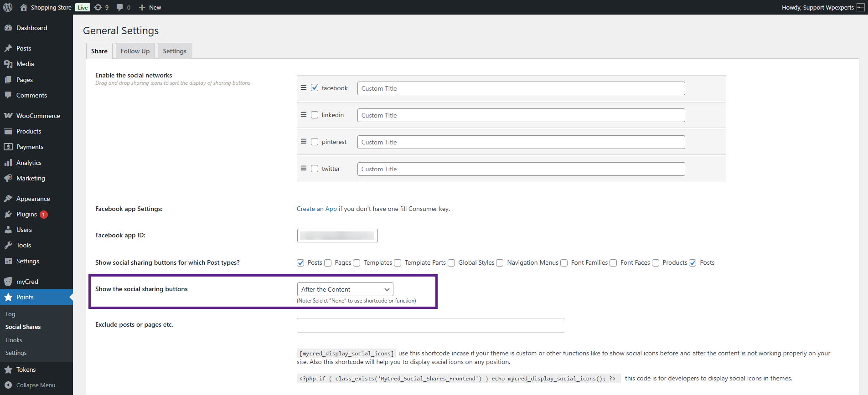This screenshot has height=395, width=868.
Task: Enable the linkedin network checkbox
Action: coord(315,115)
